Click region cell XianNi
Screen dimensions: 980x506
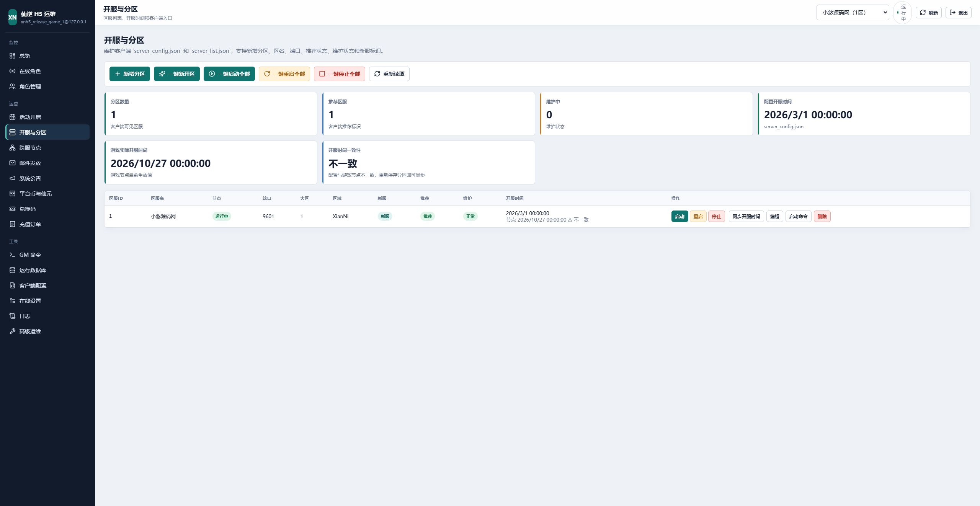(341, 216)
